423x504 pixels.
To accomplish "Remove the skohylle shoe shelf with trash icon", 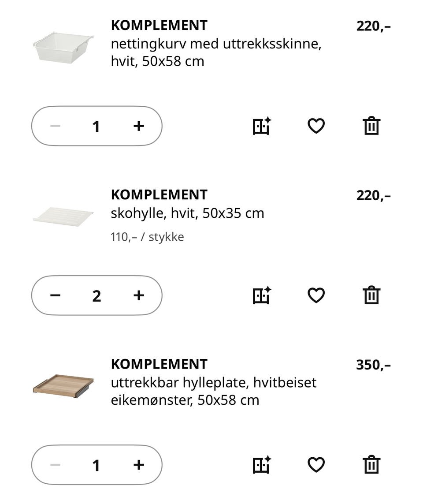I will 371,295.
